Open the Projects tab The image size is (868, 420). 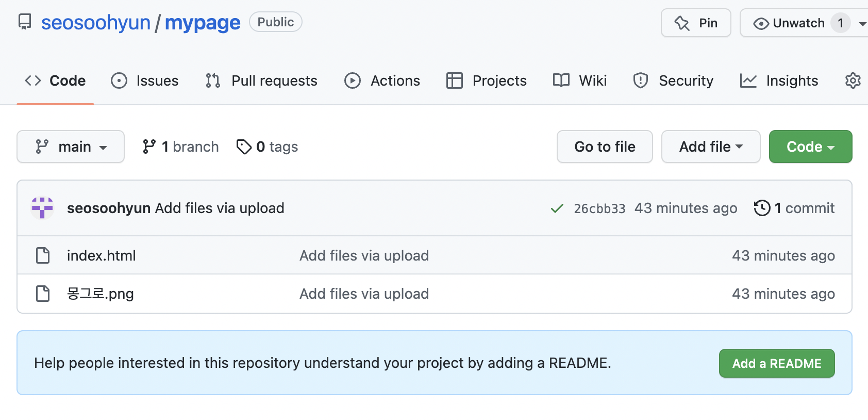pyautogui.click(x=487, y=80)
